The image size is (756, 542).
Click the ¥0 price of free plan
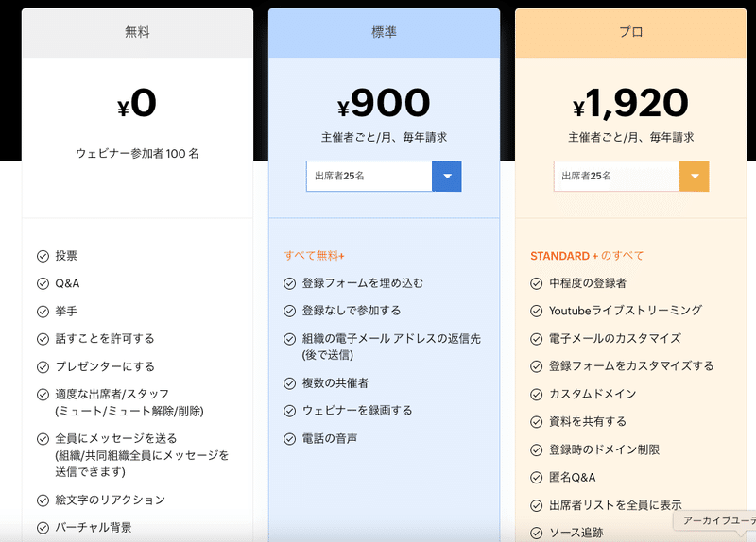pos(137,103)
